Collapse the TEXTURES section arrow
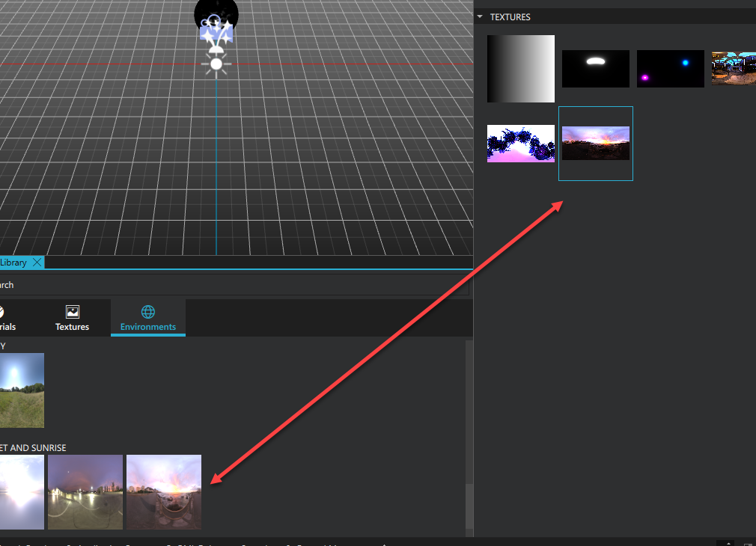Screen dimensions: 756x546 pos(480,16)
